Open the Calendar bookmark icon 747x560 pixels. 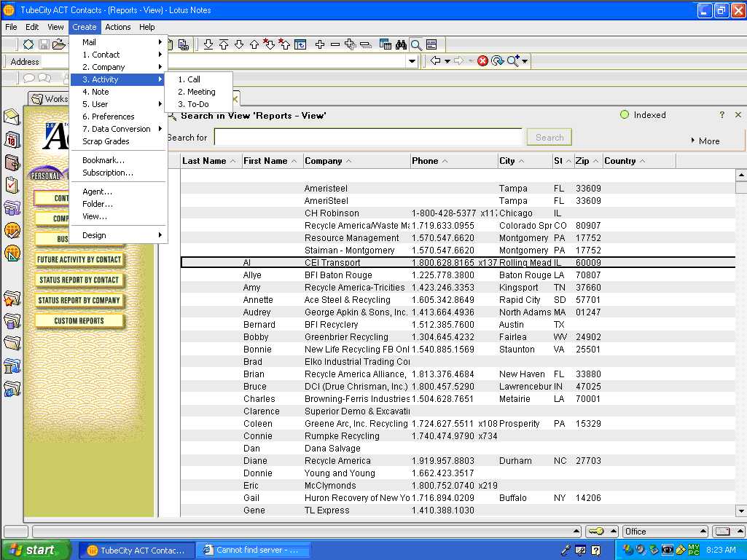[12, 140]
